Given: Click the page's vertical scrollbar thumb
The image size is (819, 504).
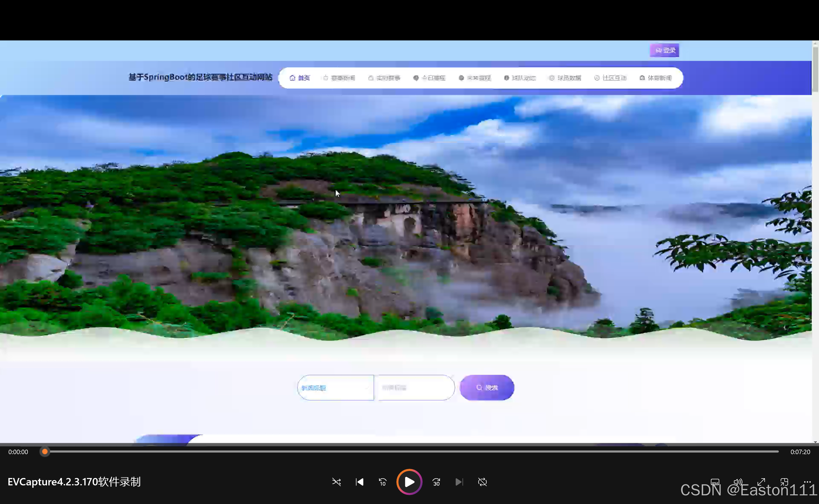Looking at the screenshot, I should [815, 69].
